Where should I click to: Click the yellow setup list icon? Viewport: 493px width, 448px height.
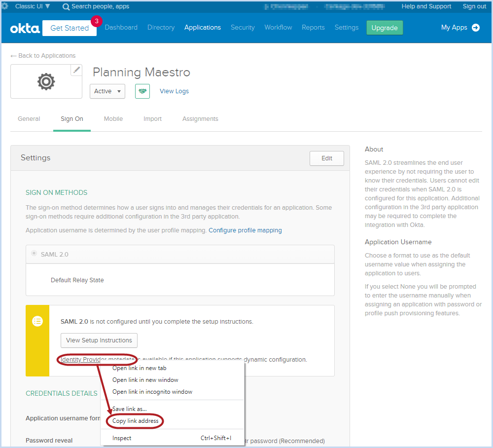(x=37, y=321)
